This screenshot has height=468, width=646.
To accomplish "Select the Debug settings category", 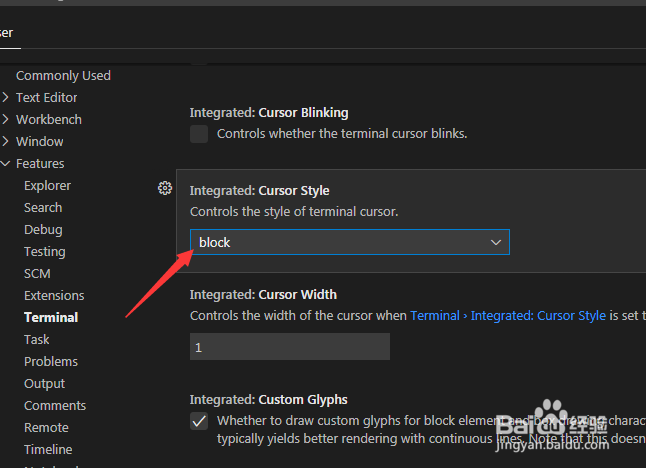I will pos(43,229).
